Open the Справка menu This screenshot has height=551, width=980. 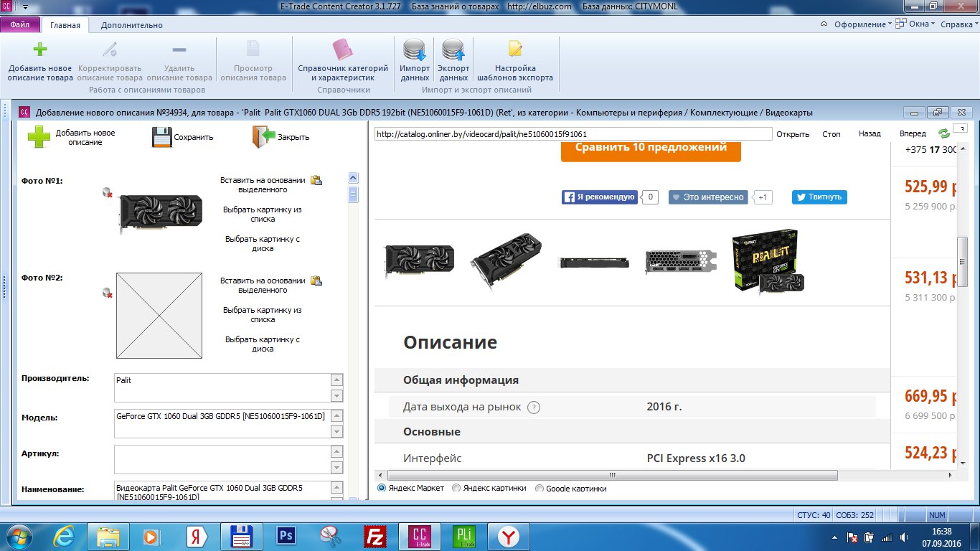(x=958, y=24)
